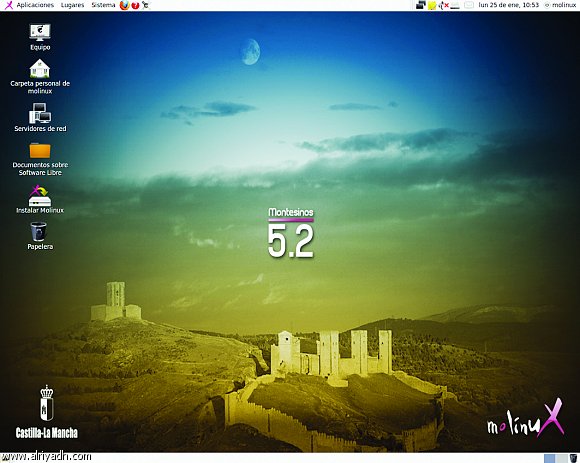This screenshot has height=463, width=580.
Task: Click the pink Molinux X logo in panel
Action: tap(8, 5)
